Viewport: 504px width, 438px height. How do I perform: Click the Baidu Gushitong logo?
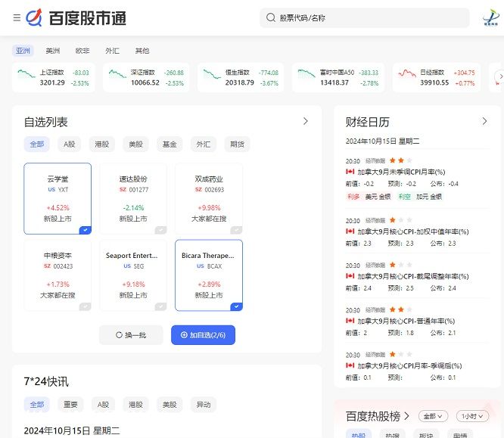coord(76,17)
